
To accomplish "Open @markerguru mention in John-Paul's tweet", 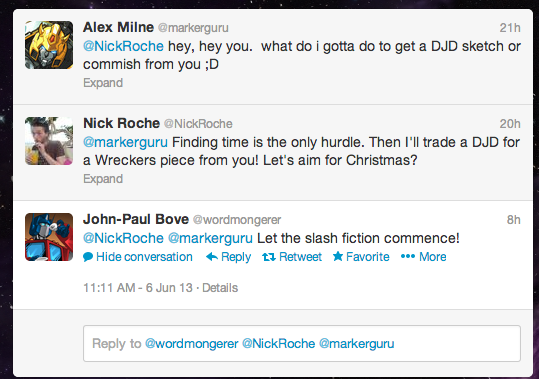I will pos(210,238).
